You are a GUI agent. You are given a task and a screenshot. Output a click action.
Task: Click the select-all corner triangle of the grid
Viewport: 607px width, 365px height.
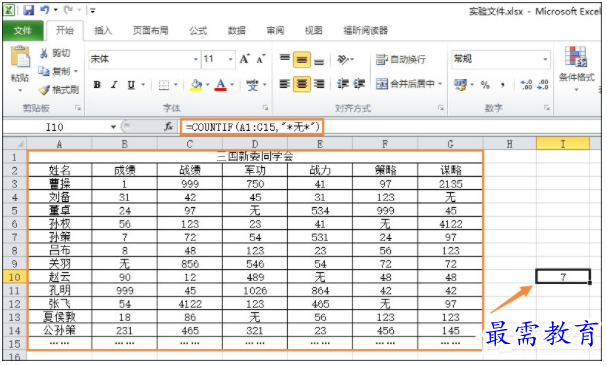click(16, 144)
